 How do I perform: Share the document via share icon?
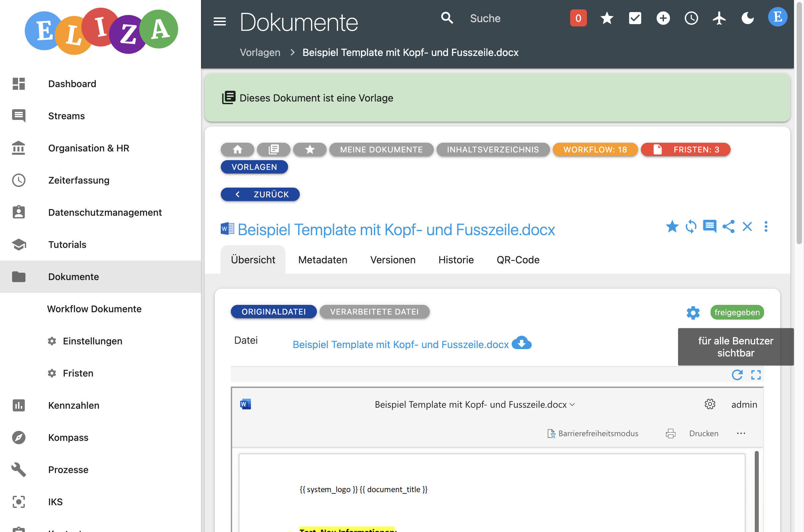tap(728, 227)
